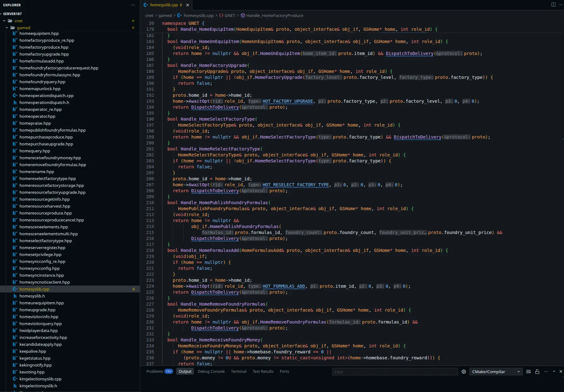The image size is (564, 392).
Task: Click DispatchToDelivery call on line 194
Action: tap(215, 107)
